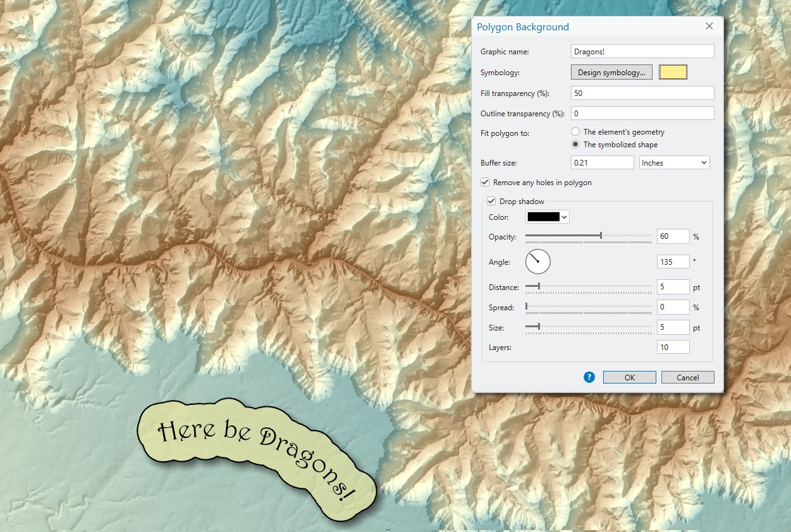The width and height of the screenshot is (791, 532).
Task: Click the Outline transparency input field
Action: [x=642, y=113]
